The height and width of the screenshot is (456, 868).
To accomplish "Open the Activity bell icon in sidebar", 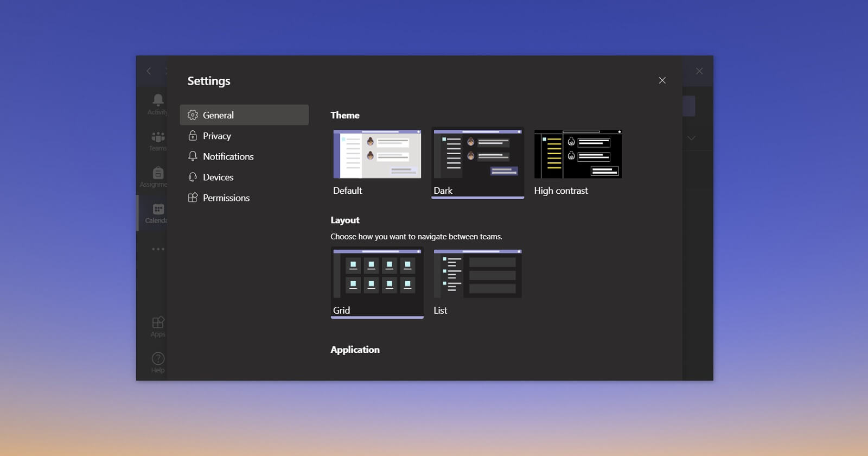I will click(x=158, y=100).
